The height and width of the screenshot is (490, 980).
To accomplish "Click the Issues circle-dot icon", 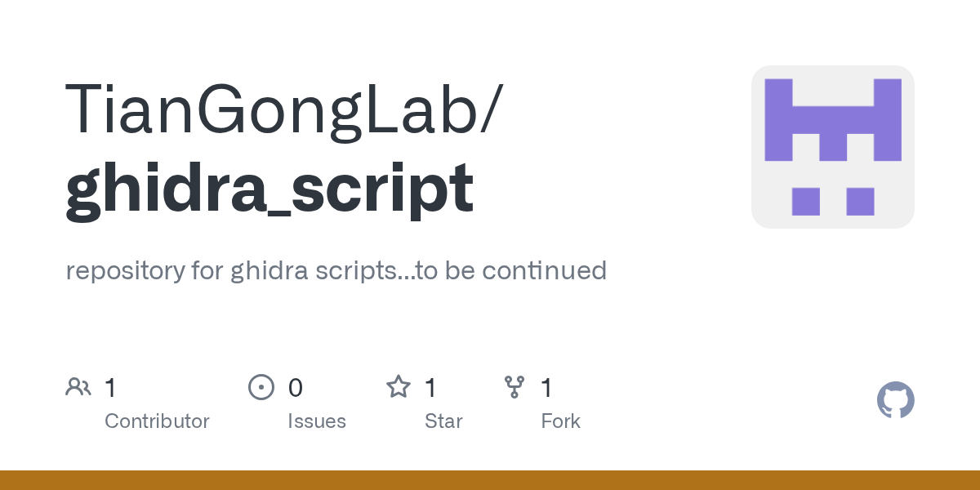I will coord(261,387).
